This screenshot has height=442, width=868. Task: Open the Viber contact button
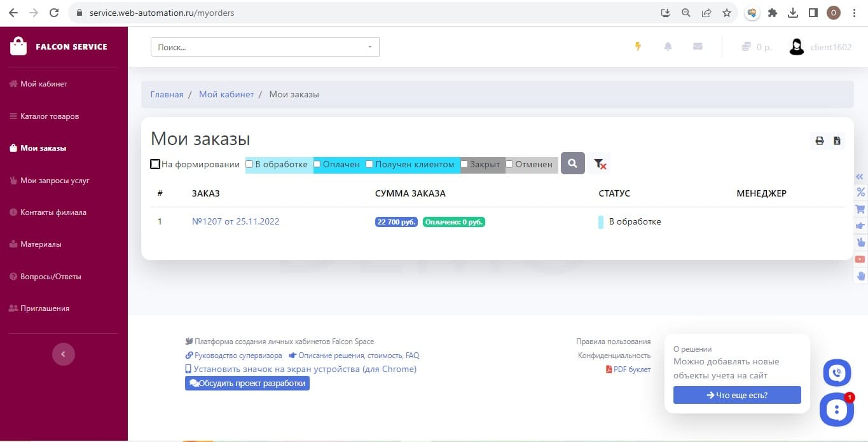(837, 373)
